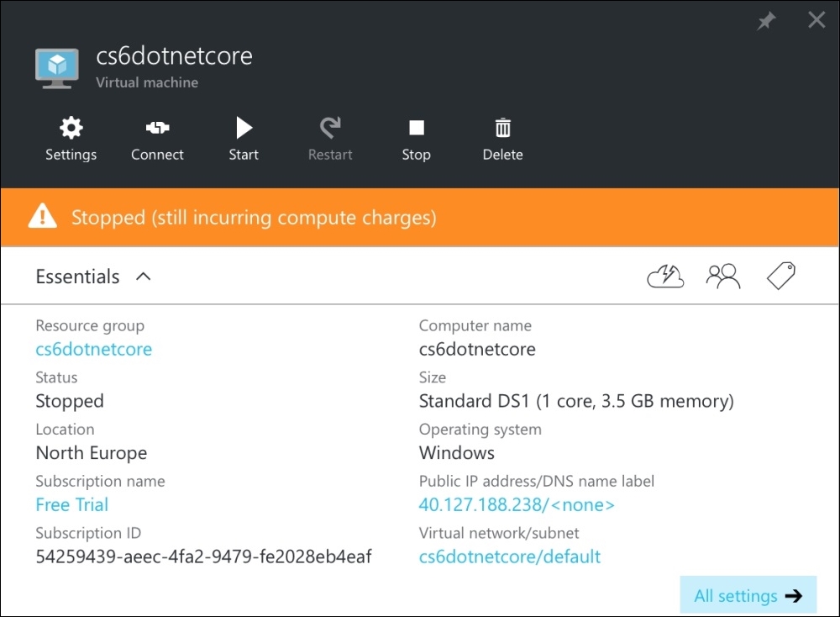The height and width of the screenshot is (617, 840).
Task: Click the orange Stopped status banner
Action: [420, 217]
